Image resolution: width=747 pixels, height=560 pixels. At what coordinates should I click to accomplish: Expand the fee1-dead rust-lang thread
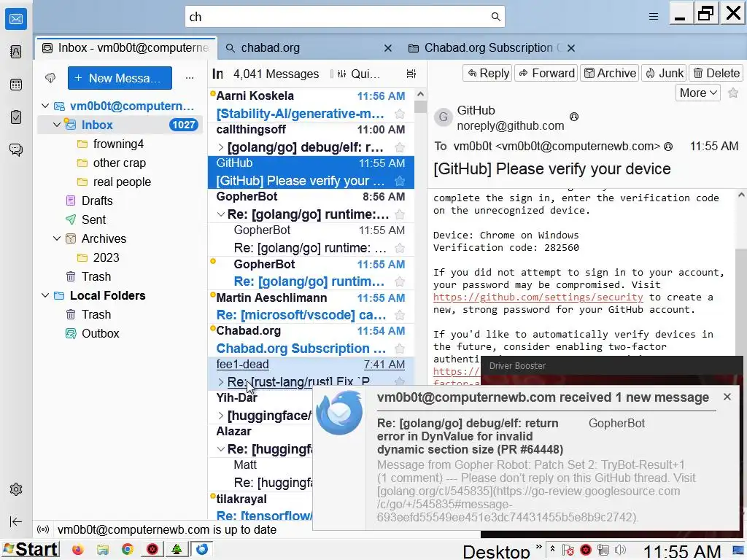[220, 382]
